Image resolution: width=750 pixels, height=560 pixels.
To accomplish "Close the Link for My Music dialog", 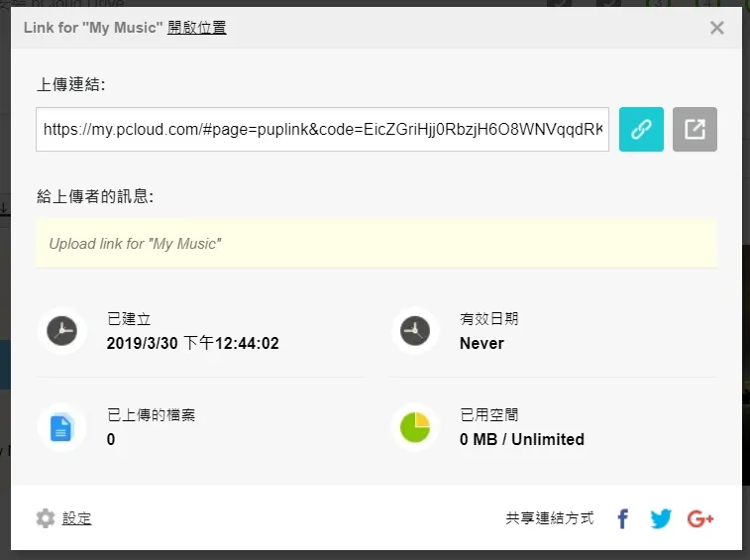I will pyautogui.click(x=716, y=28).
